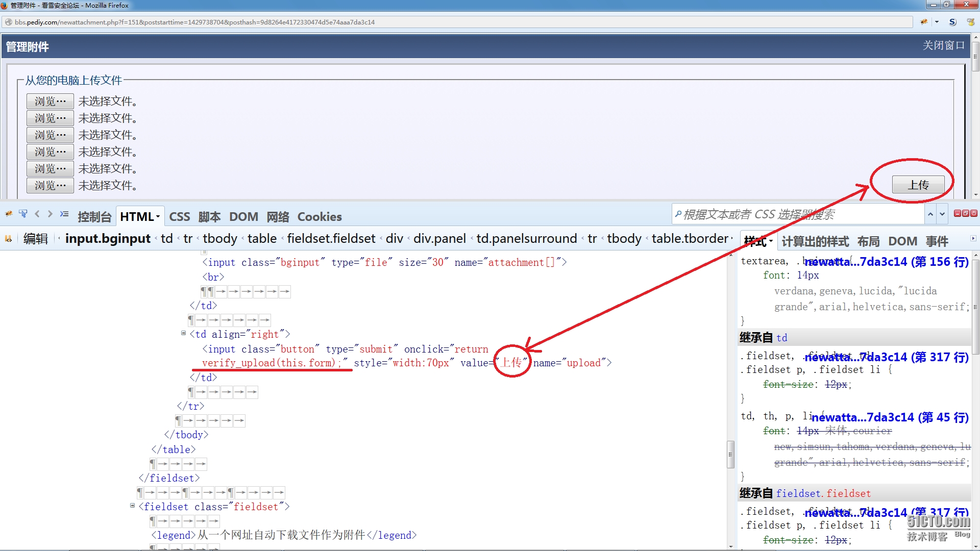This screenshot has width=980, height=551.
Task: Select input.bginput in breadcrumb path
Action: [x=108, y=239]
